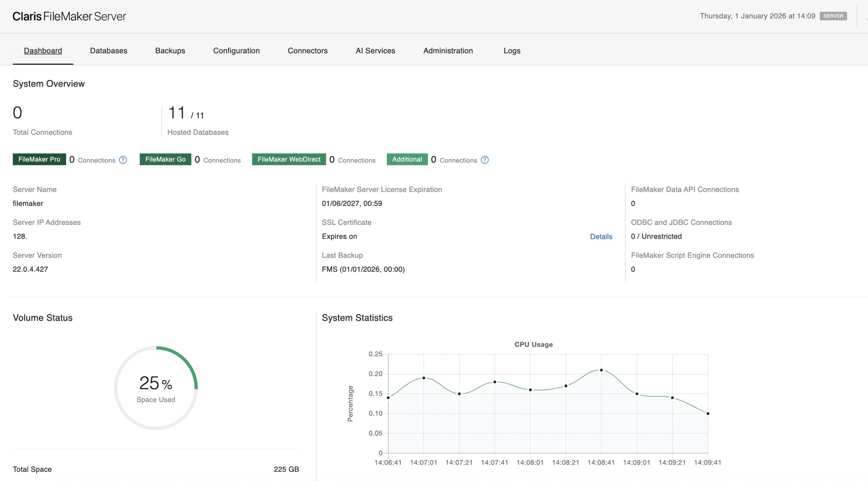Click the 'System Statistics' heading

coord(357,318)
